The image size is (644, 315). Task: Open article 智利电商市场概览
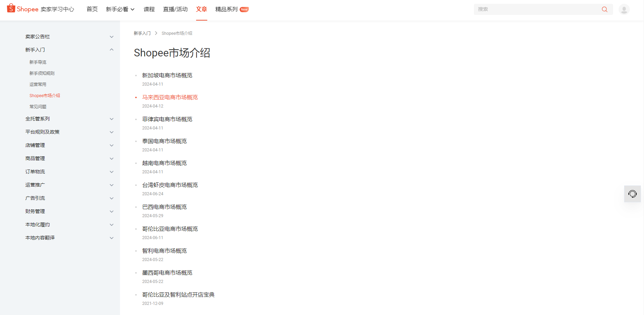[164, 251]
